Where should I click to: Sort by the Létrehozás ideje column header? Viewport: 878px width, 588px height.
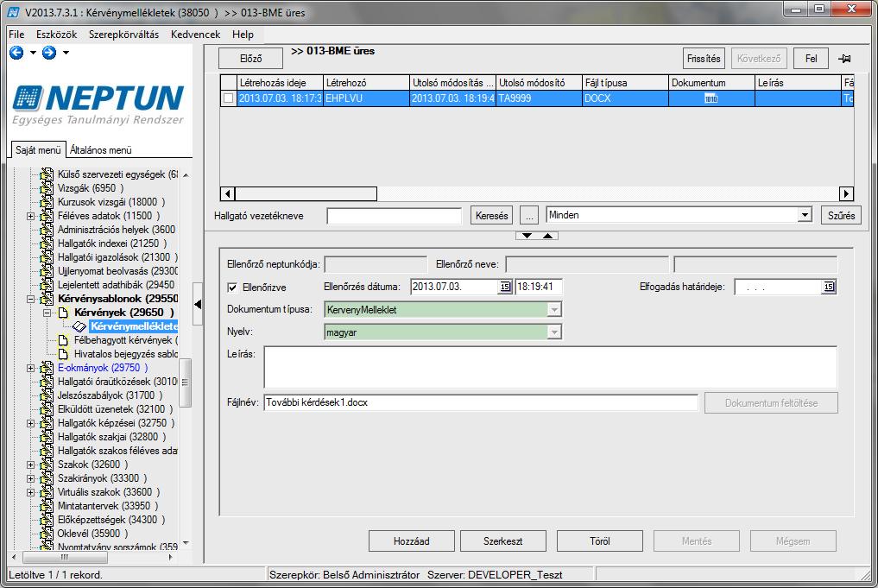pyautogui.click(x=280, y=83)
